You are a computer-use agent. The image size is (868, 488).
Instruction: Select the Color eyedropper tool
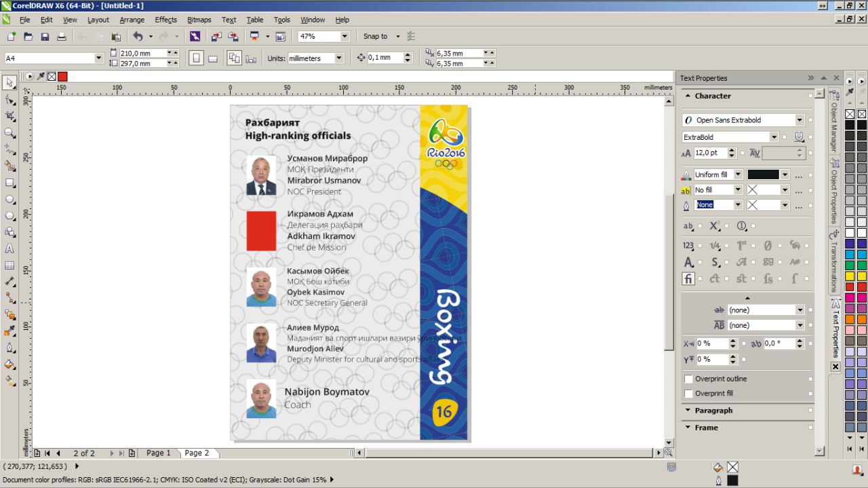point(9,331)
